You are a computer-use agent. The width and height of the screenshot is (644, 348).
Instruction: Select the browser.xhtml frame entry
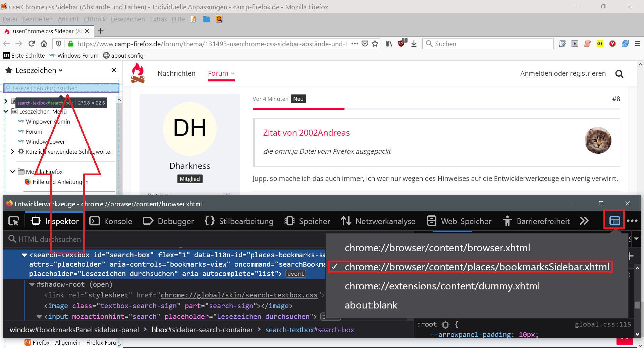point(437,248)
